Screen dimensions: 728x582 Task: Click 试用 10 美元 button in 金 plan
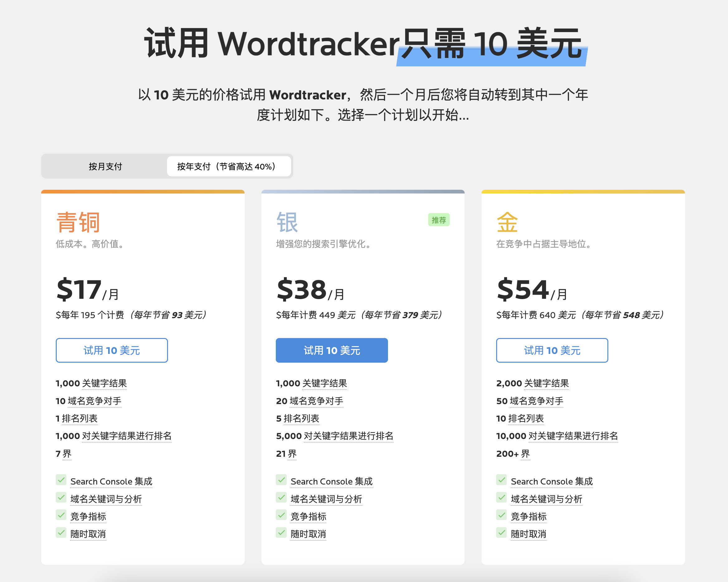pyautogui.click(x=552, y=350)
